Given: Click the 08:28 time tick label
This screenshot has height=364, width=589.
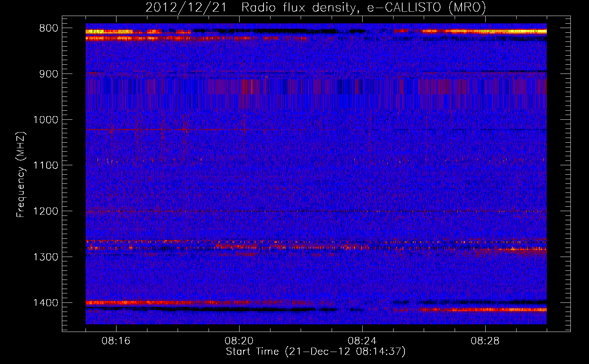Looking at the screenshot, I should [485, 341].
